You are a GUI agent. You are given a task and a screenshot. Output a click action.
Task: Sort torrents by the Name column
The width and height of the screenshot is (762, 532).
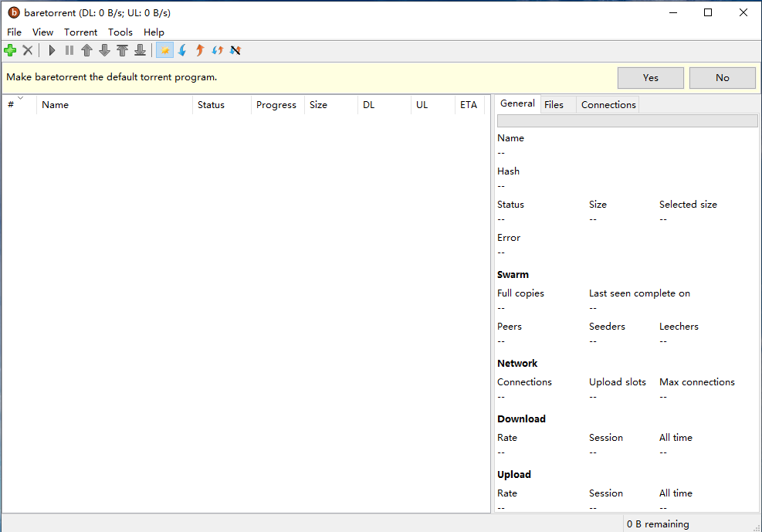coord(115,104)
